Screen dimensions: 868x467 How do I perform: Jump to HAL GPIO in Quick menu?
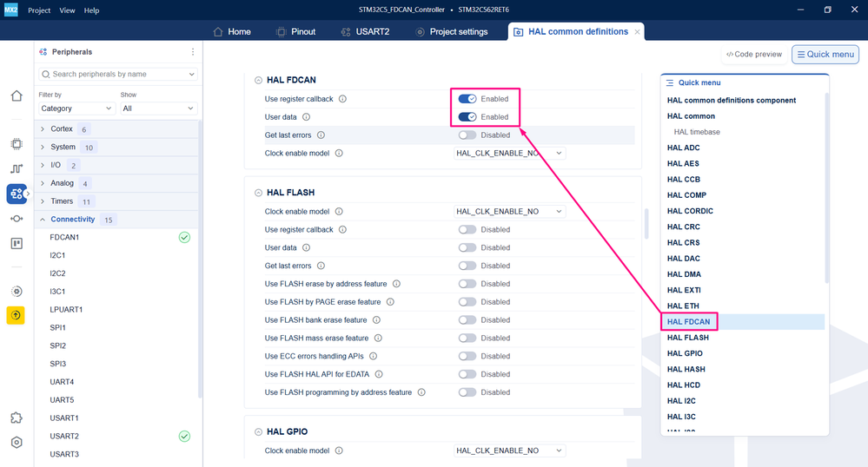pyautogui.click(x=685, y=353)
